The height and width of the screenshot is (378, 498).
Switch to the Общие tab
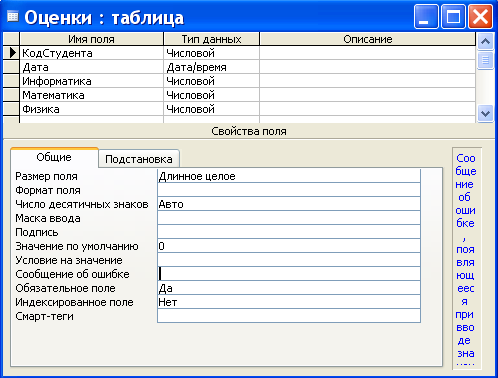pos(54,157)
